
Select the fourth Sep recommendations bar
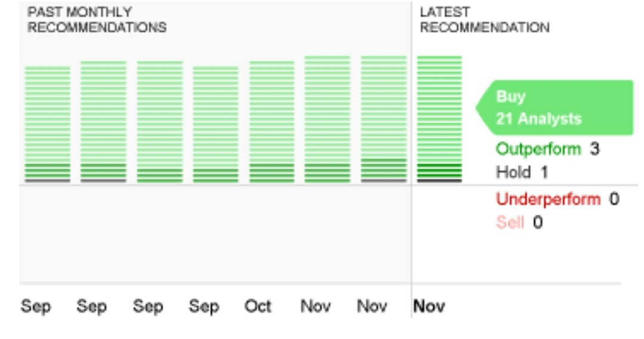coord(216,125)
